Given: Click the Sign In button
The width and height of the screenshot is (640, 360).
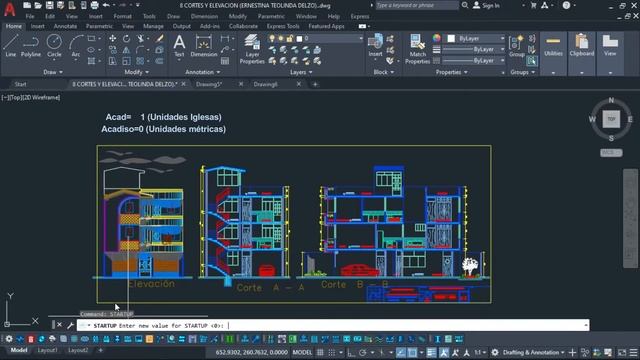Looking at the screenshot, I should pyautogui.click(x=487, y=5).
